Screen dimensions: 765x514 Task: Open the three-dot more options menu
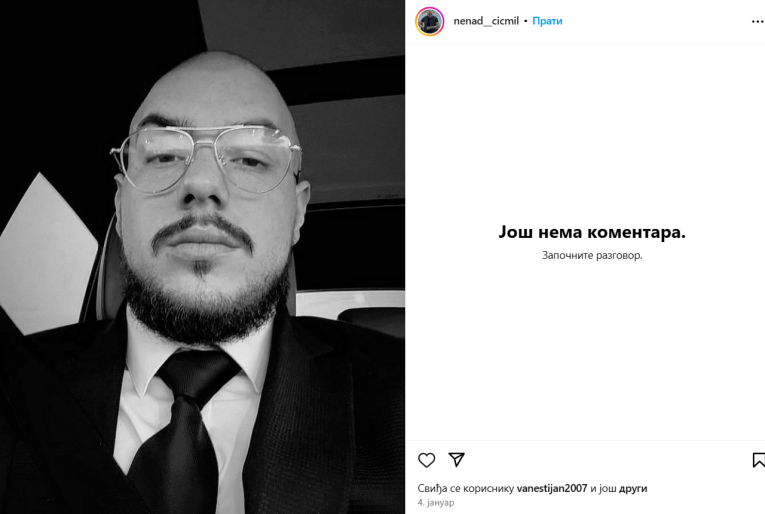758,21
